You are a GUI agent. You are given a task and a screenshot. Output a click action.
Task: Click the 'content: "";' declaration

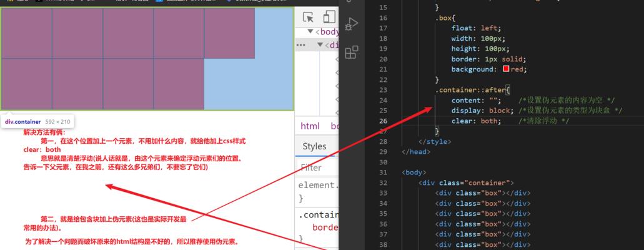pos(477,101)
